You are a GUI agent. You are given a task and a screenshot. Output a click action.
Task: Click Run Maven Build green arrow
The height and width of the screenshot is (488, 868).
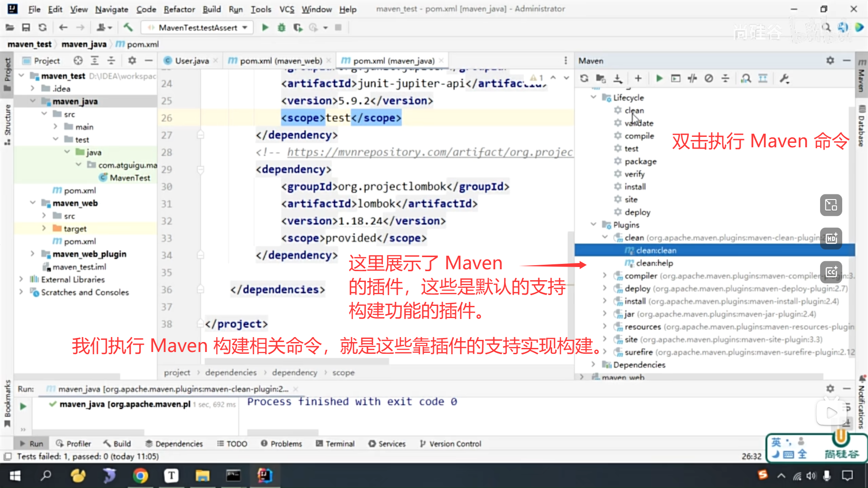[x=659, y=79]
